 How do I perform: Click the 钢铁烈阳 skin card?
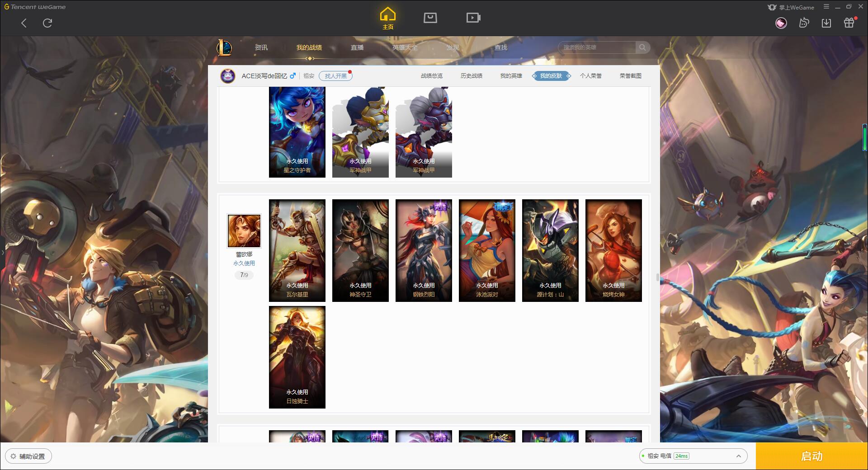point(424,250)
